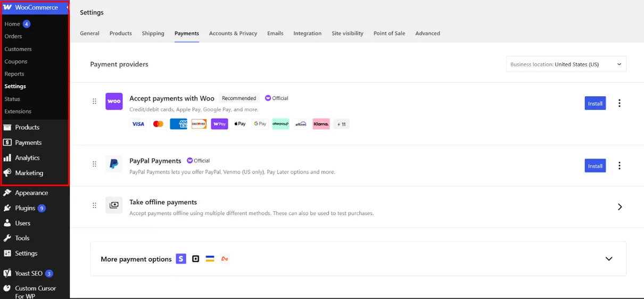This screenshot has height=299, width=644.
Task: Click the Google Pay logo
Action: (x=260, y=124)
